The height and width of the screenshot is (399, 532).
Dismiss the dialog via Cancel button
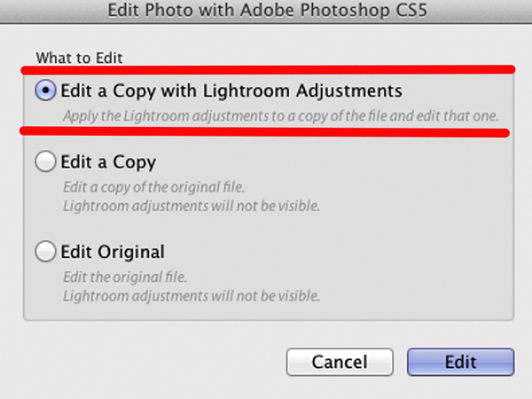340,362
